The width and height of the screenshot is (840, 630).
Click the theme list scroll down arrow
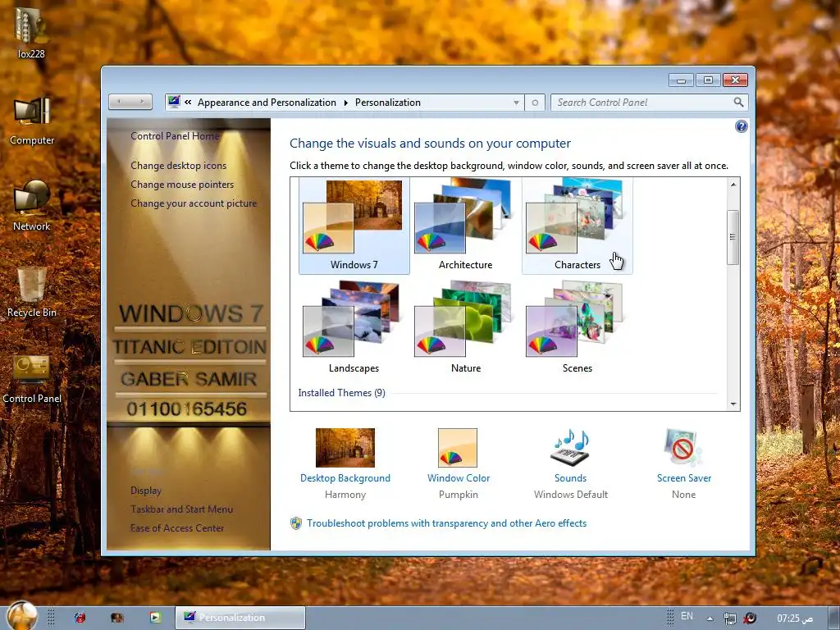pyautogui.click(x=733, y=404)
